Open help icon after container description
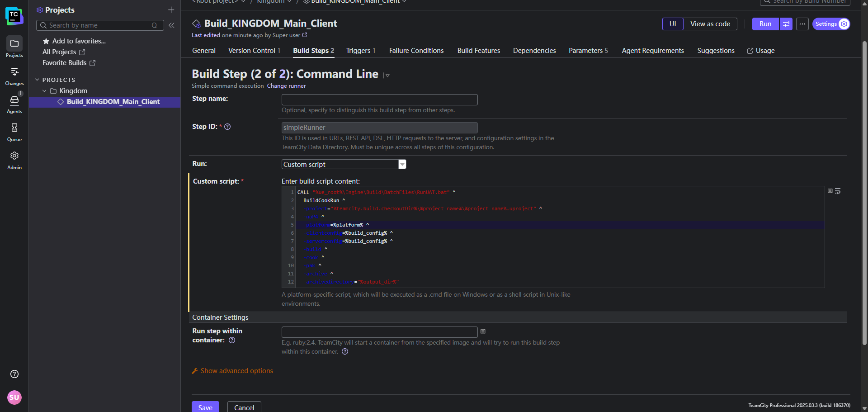868x412 pixels. coord(345,351)
